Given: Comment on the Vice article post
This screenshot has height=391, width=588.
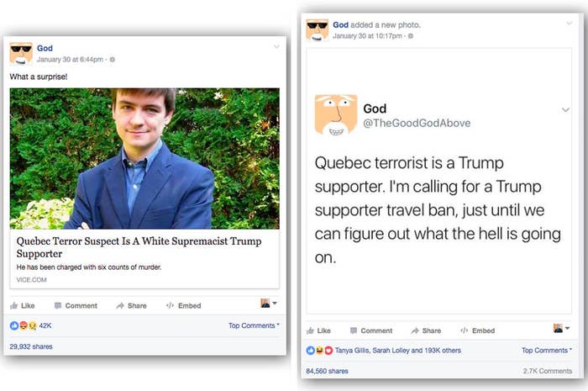Looking at the screenshot, I should (76, 306).
